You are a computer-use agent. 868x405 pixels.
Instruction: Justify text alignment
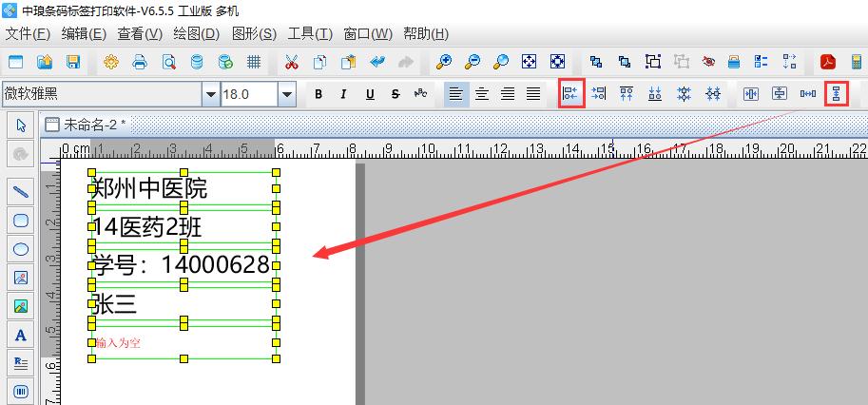coord(533,95)
